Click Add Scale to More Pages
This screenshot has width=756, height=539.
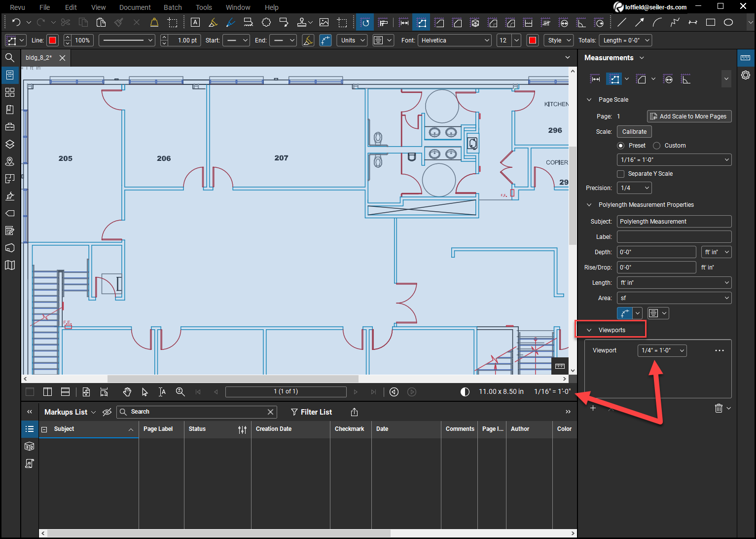point(689,116)
